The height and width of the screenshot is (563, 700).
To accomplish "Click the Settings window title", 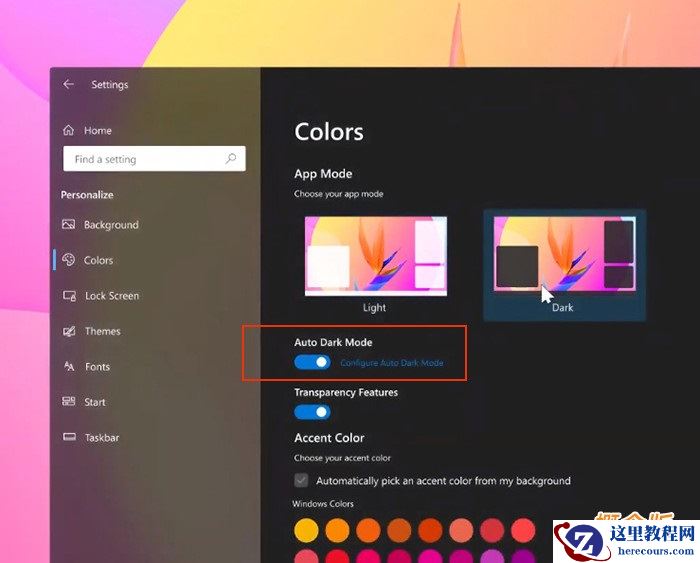I will tap(110, 84).
